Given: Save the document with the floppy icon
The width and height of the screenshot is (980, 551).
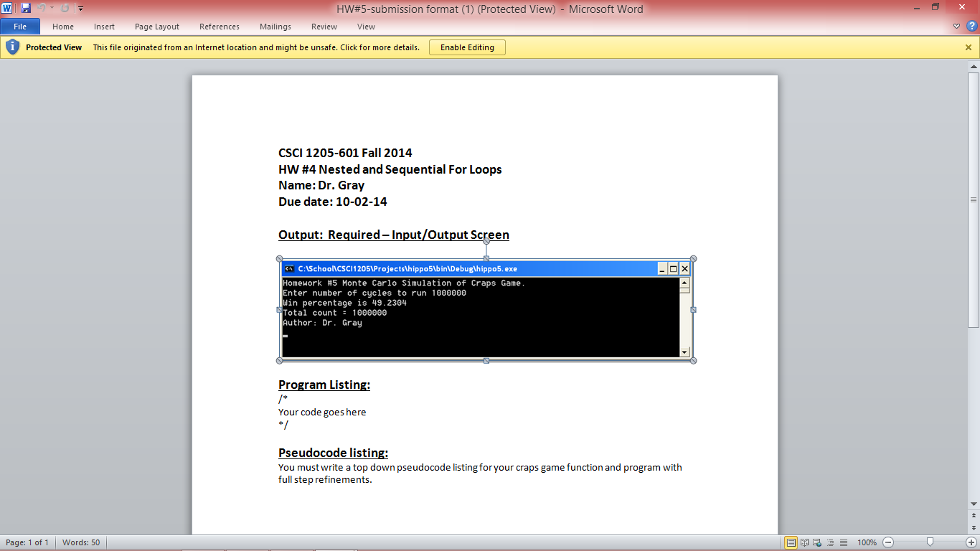Looking at the screenshot, I should click(26, 8).
